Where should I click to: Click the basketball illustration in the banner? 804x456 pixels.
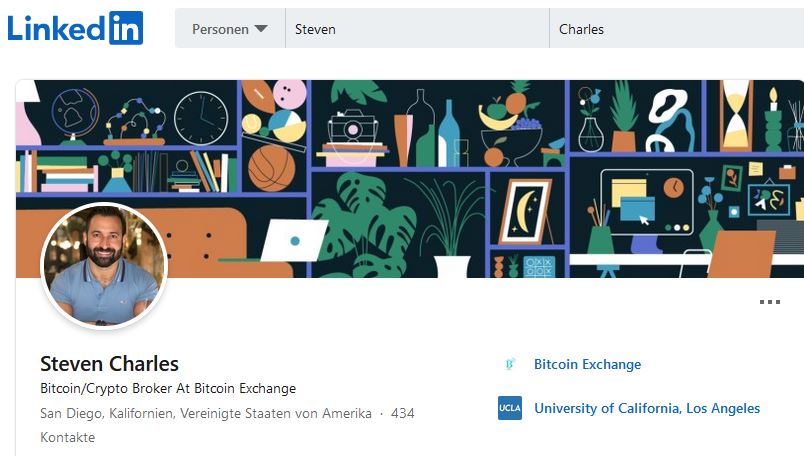(x=272, y=168)
